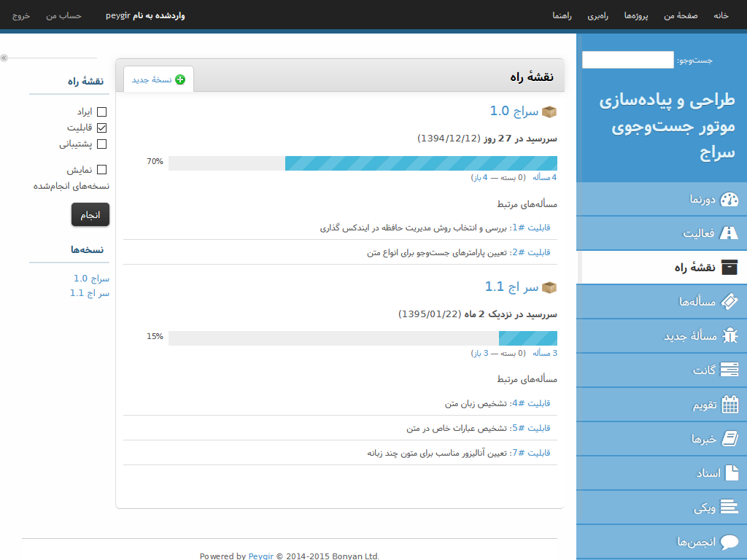This screenshot has width=747, height=560.
Task: Open حساب من account menu item
Action: coord(64,16)
